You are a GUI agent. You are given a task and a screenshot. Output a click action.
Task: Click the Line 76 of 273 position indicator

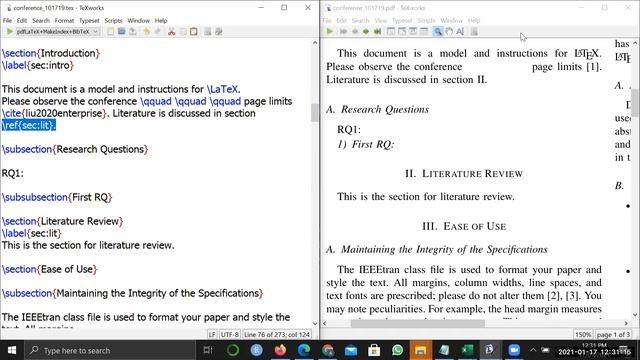tap(277, 335)
